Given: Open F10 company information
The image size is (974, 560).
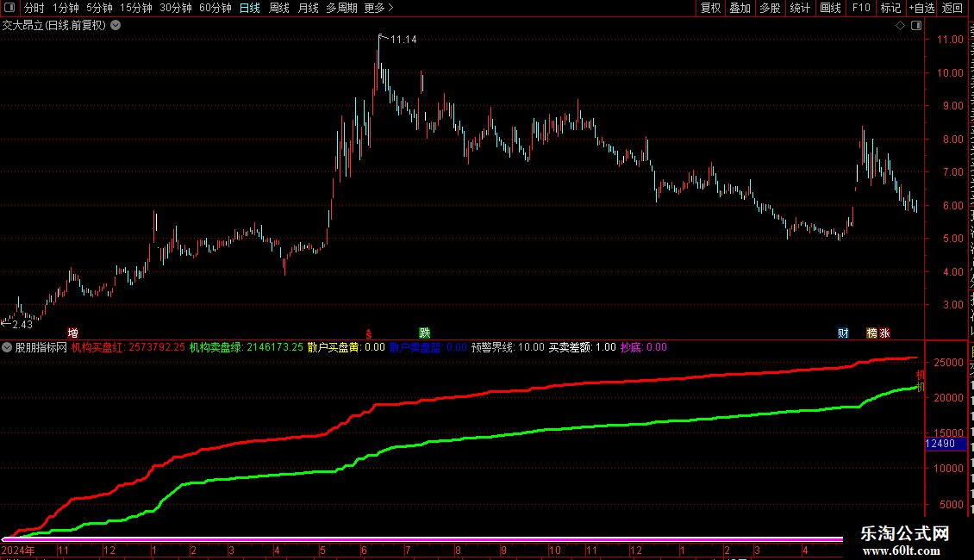Looking at the screenshot, I should [x=861, y=8].
